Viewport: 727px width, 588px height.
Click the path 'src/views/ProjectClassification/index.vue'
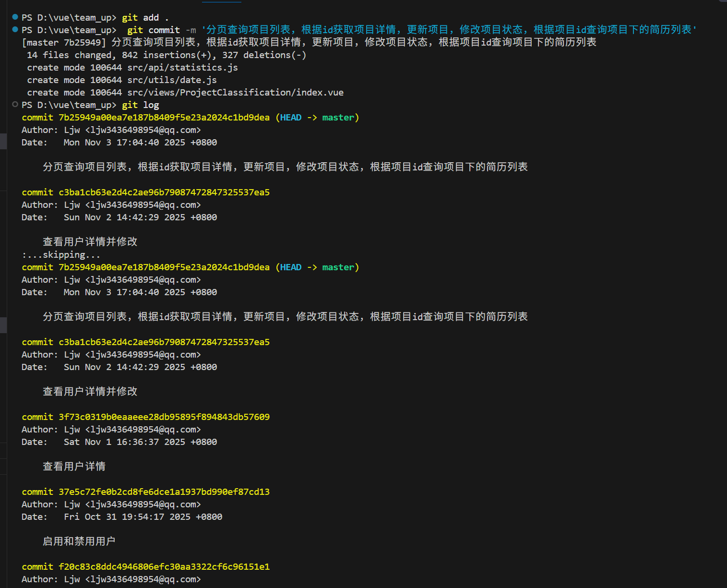click(x=235, y=93)
